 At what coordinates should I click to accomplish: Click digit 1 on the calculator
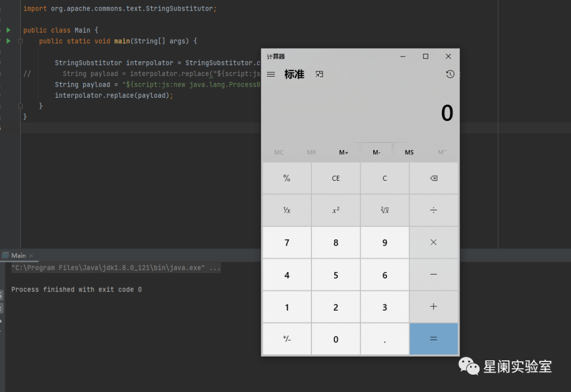(287, 306)
